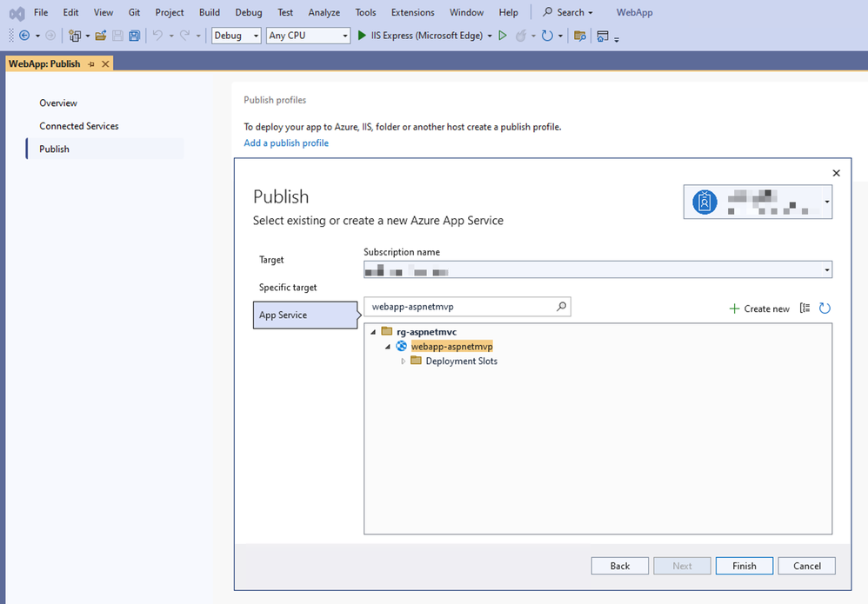Select Connected Services in side navigation
The height and width of the screenshot is (604, 868).
[x=78, y=126]
